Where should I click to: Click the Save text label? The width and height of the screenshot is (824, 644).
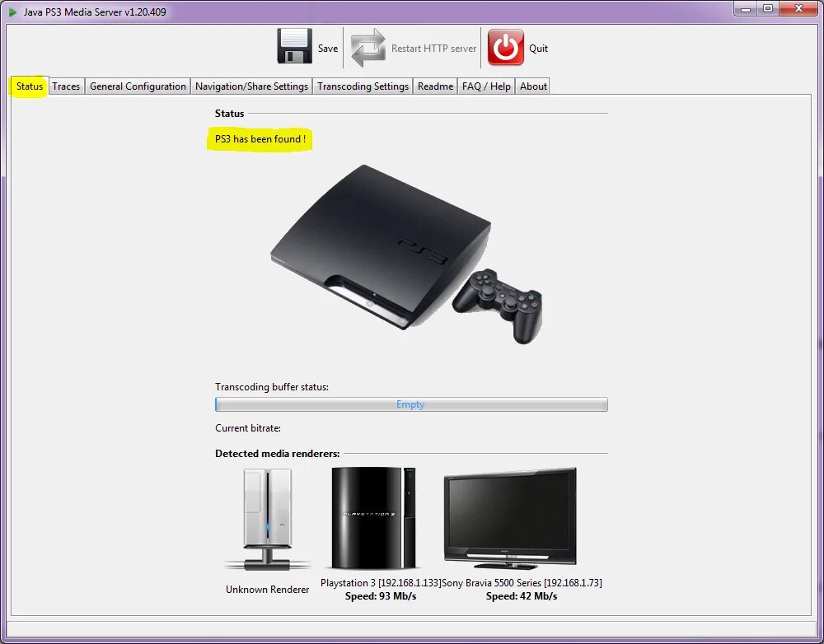pyautogui.click(x=327, y=49)
